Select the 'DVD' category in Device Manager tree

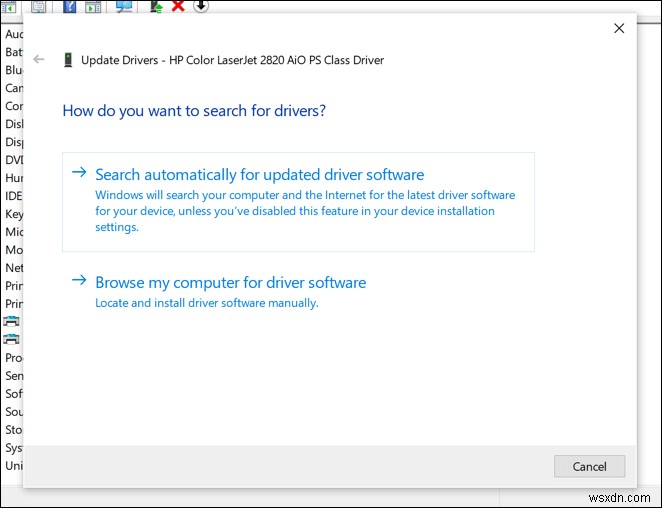14,160
